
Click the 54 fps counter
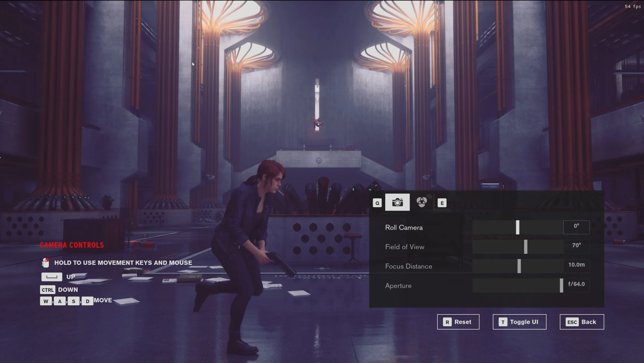pyautogui.click(x=633, y=6)
